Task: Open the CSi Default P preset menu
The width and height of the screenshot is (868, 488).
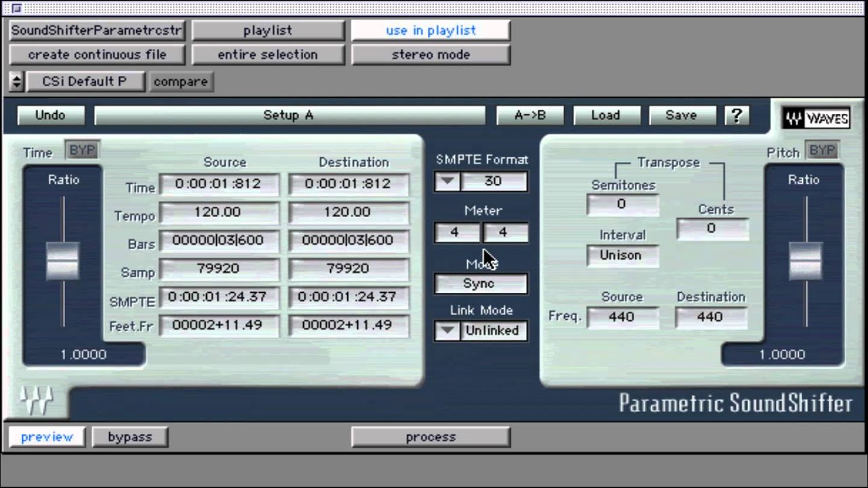Action: click(x=85, y=82)
